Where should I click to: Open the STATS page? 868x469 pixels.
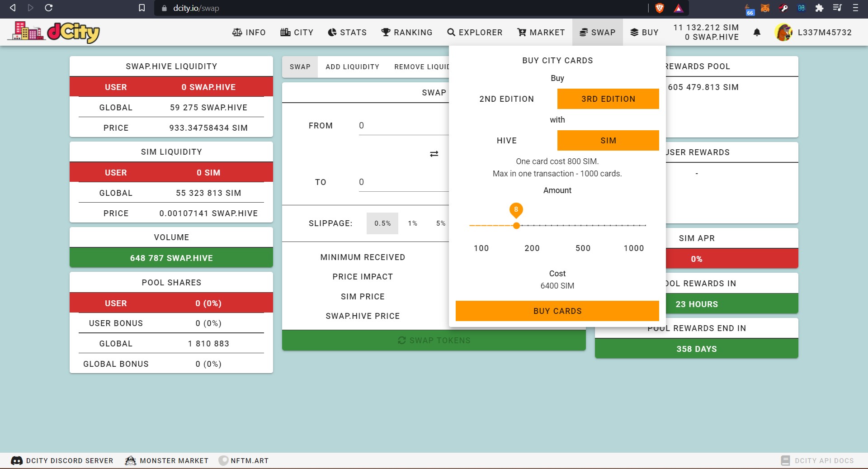347,32
